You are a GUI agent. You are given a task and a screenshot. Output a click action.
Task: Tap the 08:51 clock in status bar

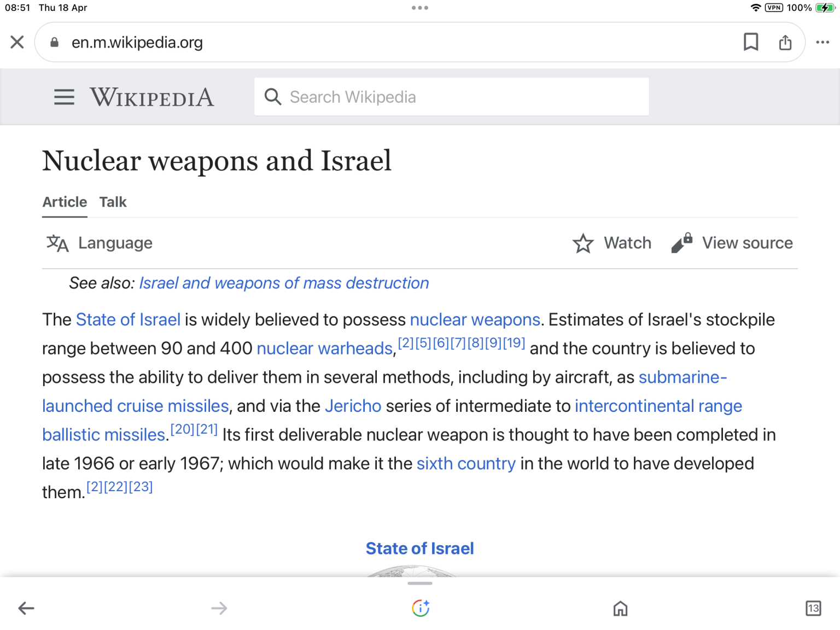(17, 8)
